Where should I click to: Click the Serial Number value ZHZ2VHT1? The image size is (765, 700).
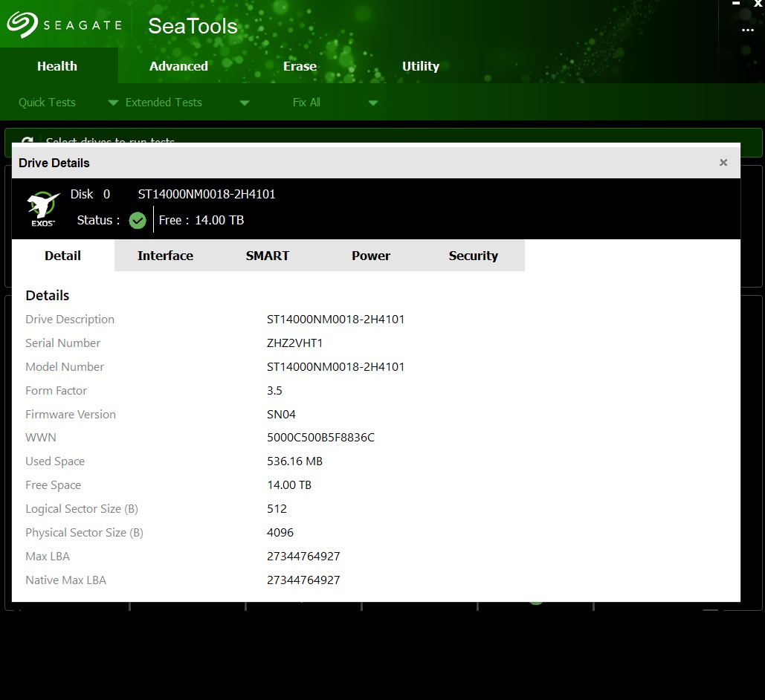tap(295, 343)
